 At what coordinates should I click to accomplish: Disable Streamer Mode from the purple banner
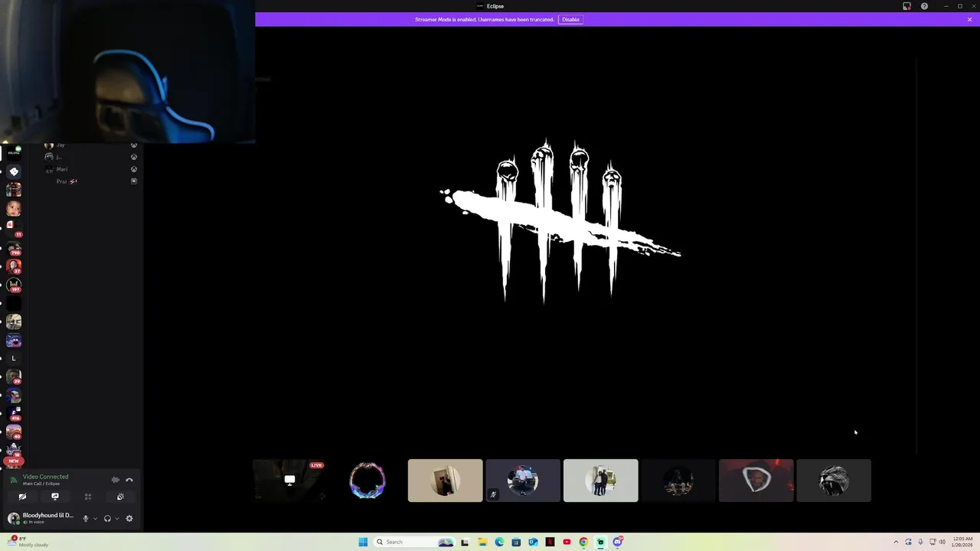pos(570,19)
